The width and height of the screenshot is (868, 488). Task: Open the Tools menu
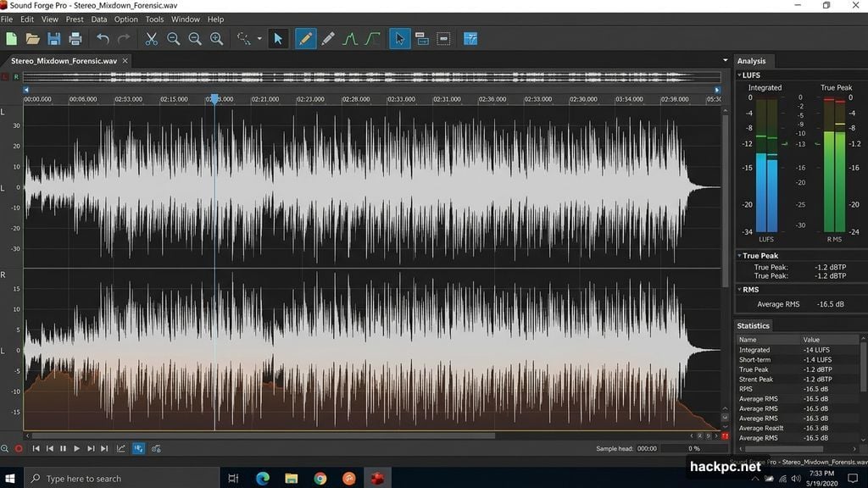click(x=154, y=19)
